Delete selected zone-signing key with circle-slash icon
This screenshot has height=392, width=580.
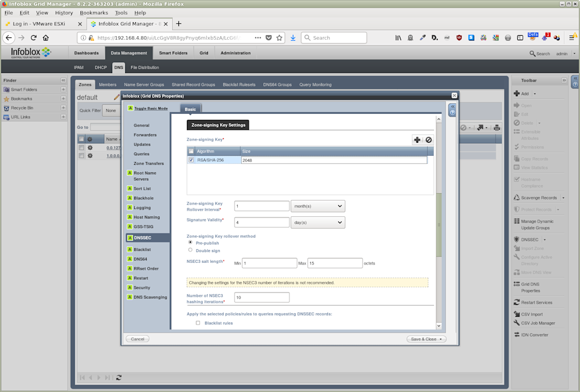click(x=428, y=140)
